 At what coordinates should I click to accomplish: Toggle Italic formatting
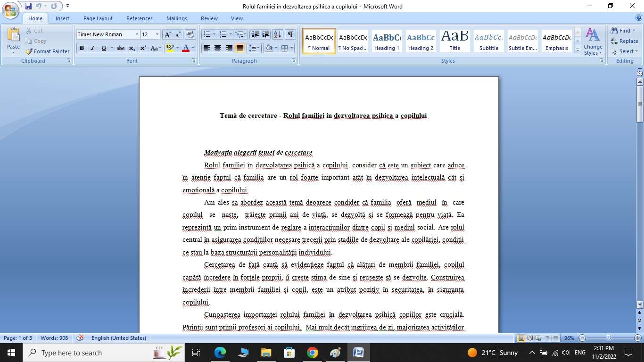[x=92, y=48]
